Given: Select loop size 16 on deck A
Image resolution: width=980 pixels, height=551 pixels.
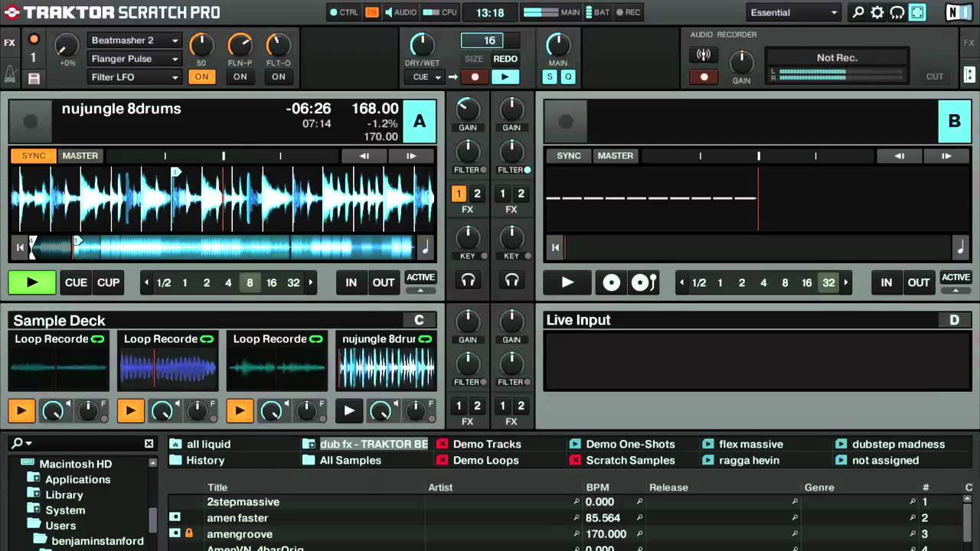Looking at the screenshot, I should click(x=271, y=283).
